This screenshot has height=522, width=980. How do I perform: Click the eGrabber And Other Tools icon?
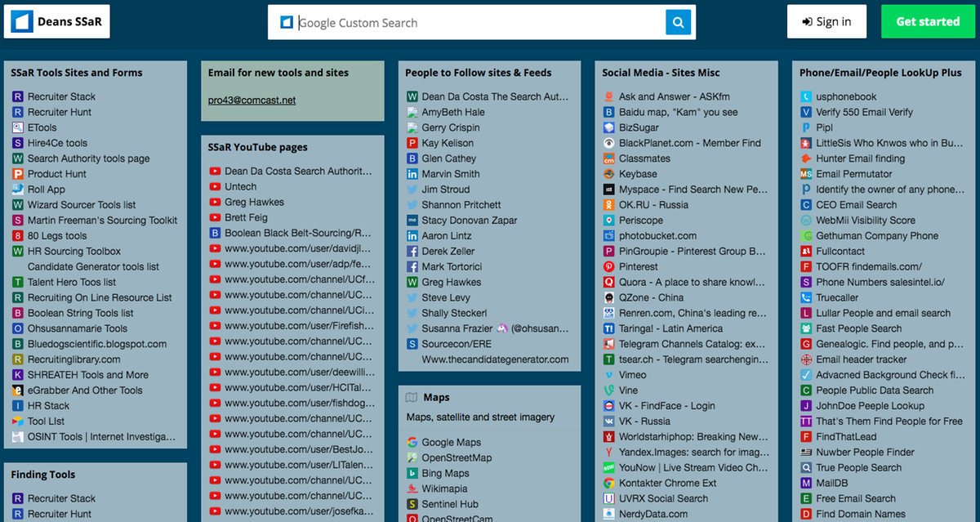click(x=18, y=390)
